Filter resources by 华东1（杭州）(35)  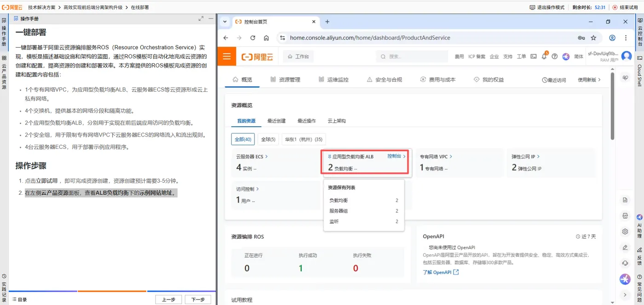point(304,139)
